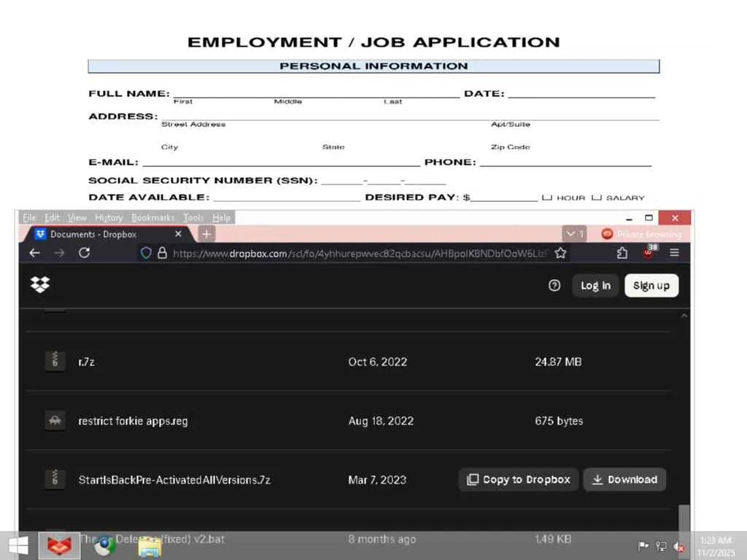The image size is (747, 560).
Task: Close the Documents - Dropbox tab
Action: click(178, 234)
